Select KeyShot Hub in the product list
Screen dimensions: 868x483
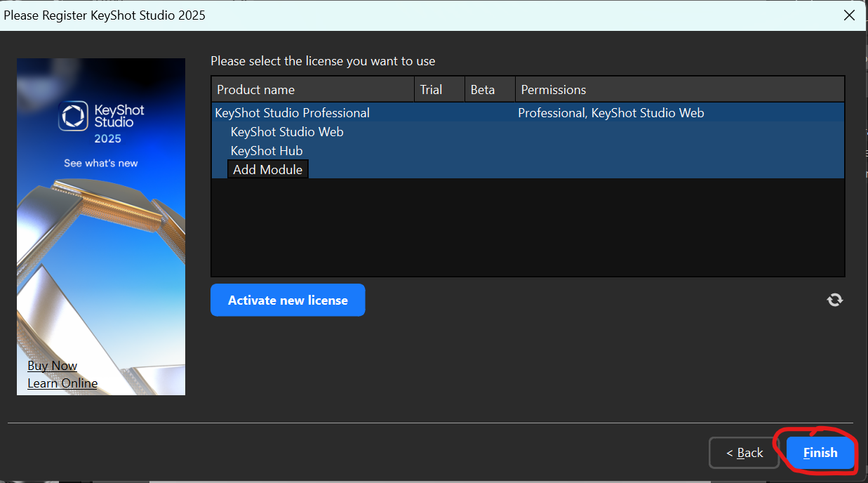point(266,150)
